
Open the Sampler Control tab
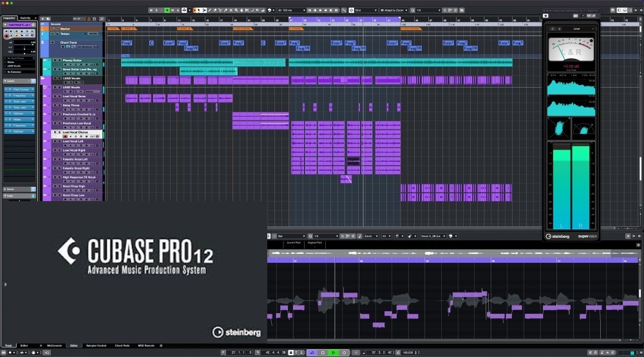[96, 345]
